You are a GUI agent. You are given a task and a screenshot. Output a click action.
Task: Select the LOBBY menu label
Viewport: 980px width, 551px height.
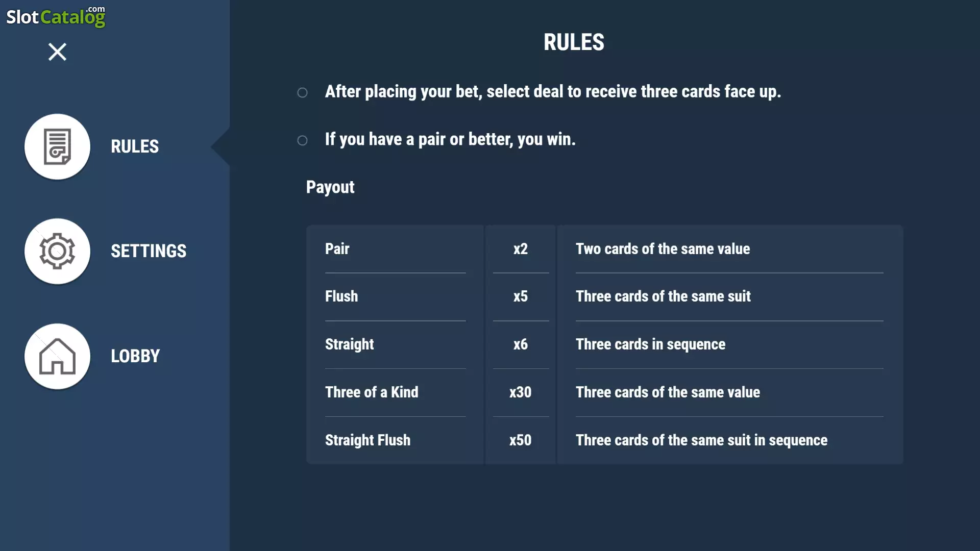tap(135, 356)
